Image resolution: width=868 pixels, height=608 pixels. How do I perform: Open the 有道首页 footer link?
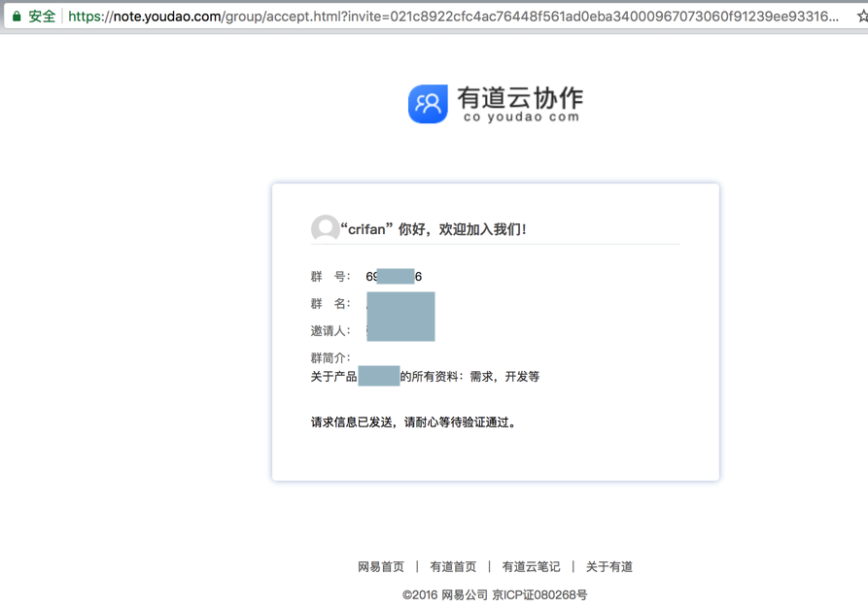click(x=453, y=566)
